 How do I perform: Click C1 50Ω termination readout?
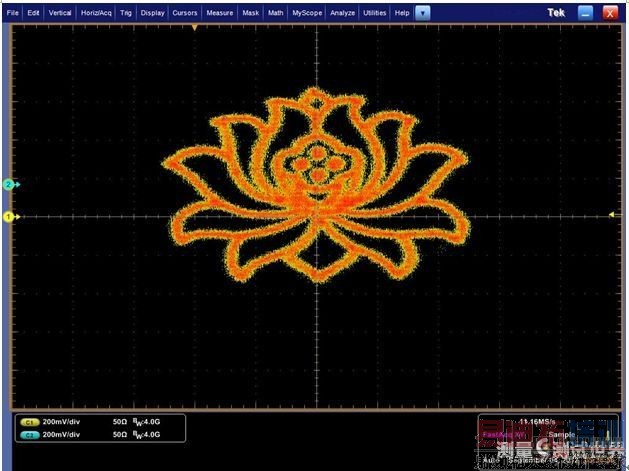[120, 422]
